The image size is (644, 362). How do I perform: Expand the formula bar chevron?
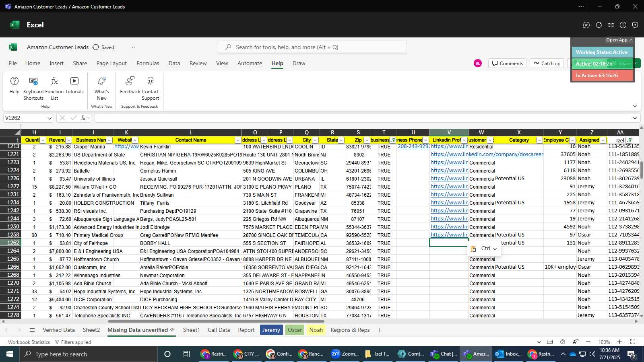[x=635, y=118]
